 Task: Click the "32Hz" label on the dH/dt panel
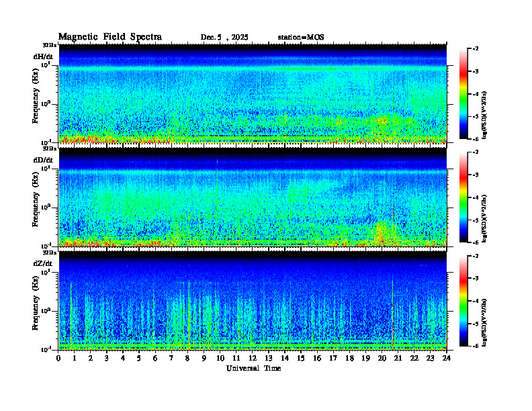[x=50, y=45]
